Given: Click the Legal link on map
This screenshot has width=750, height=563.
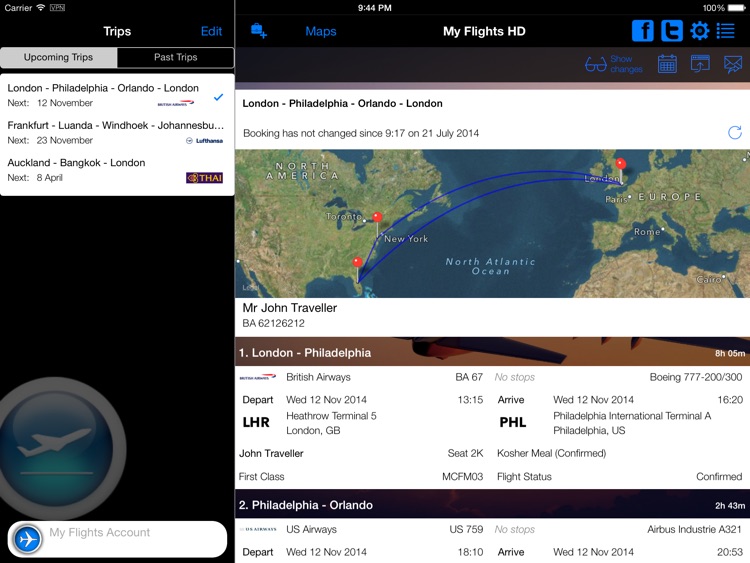Looking at the screenshot, I should click(250, 287).
